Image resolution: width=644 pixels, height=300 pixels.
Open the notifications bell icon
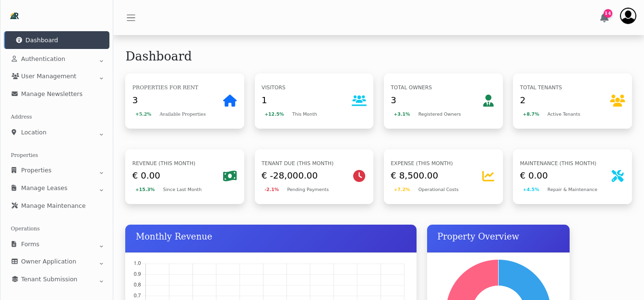click(x=604, y=17)
